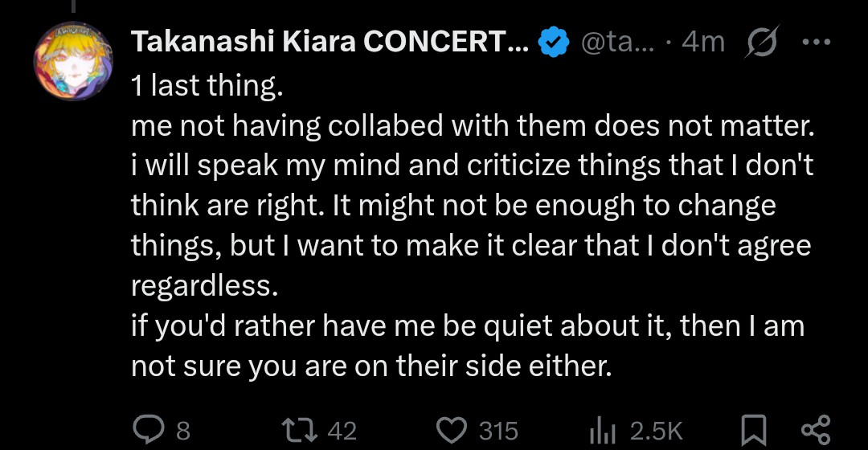Screen dimensions: 868x450
Task: Click the 2.5K views count
Action: pos(657,432)
